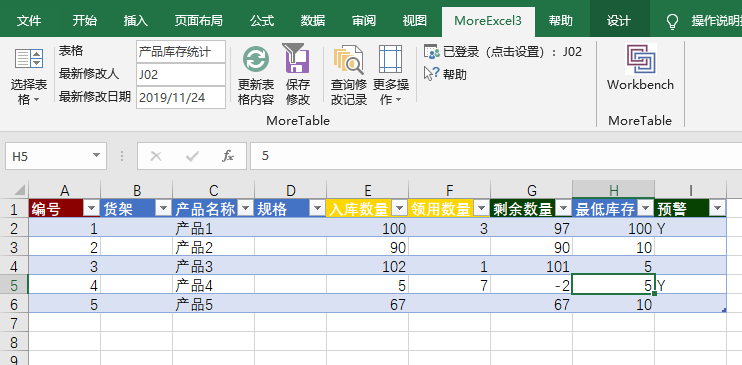The width and height of the screenshot is (742, 365).
Task: Switch to the 数据 ribbon tab
Action: point(313,21)
